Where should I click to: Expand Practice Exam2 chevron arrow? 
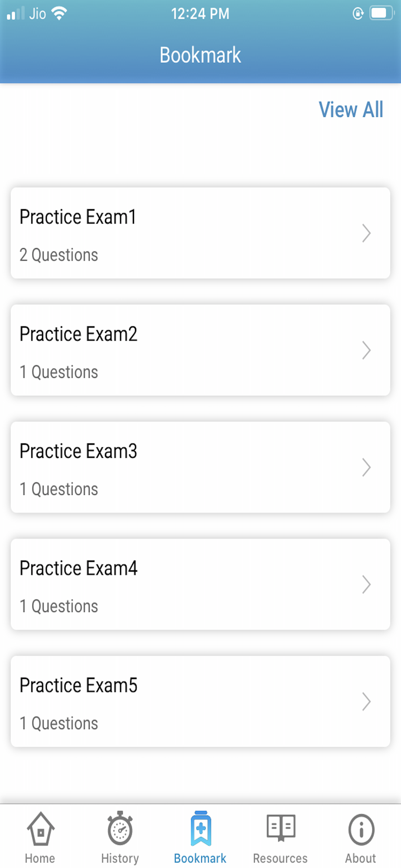coord(367,350)
